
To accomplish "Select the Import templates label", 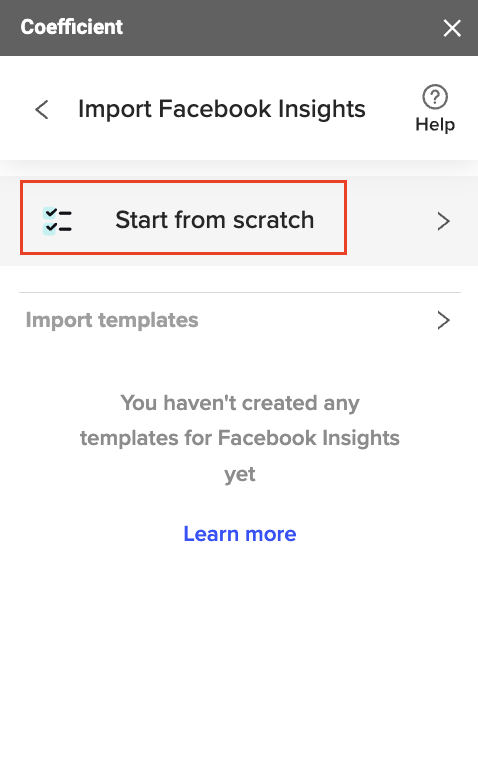I will 112,320.
